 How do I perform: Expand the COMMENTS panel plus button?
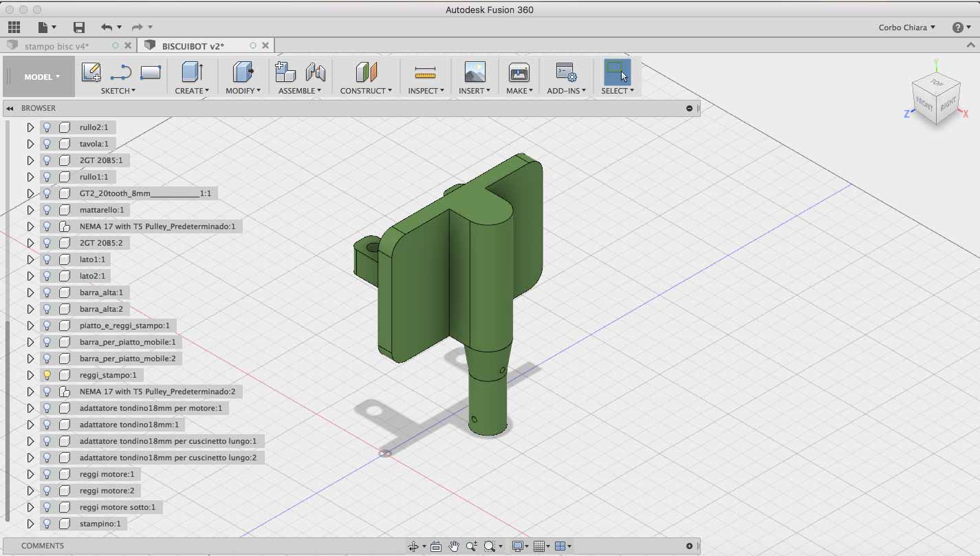(x=689, y=546)
